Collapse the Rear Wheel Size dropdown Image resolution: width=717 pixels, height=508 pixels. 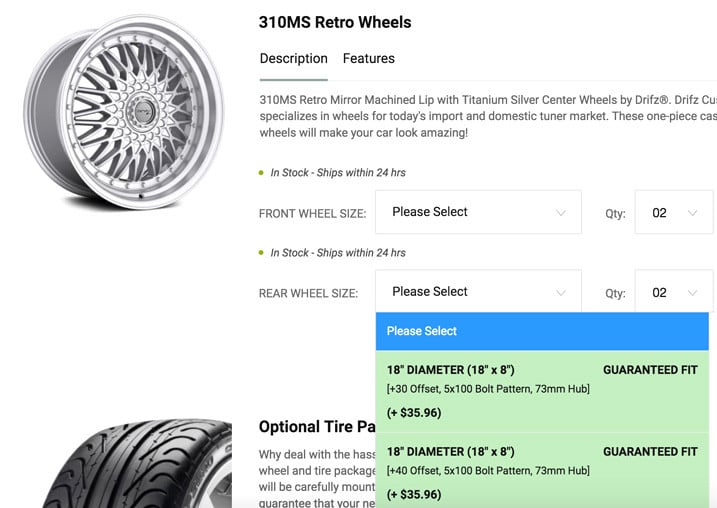pos(478,292)
